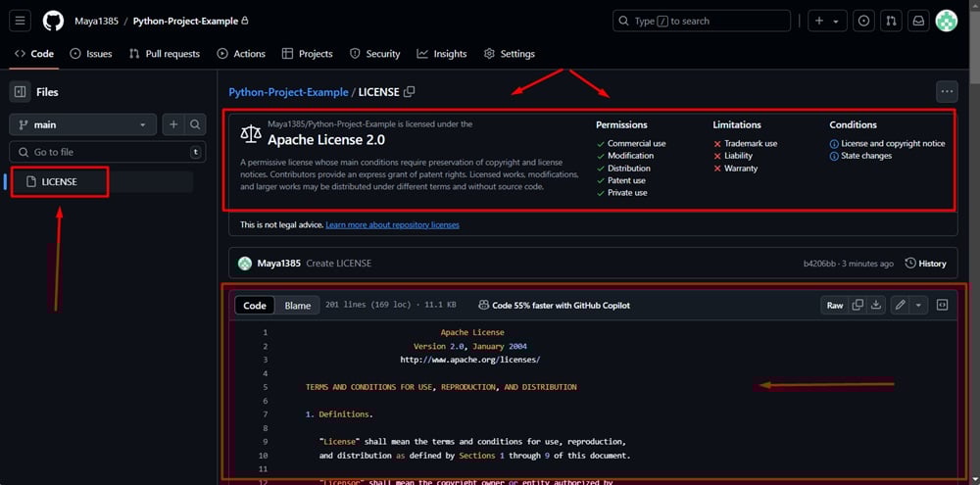Open the notifications inbox icon
The width and height of the screenshot is (980, 485).
click(x=918, y=21)
